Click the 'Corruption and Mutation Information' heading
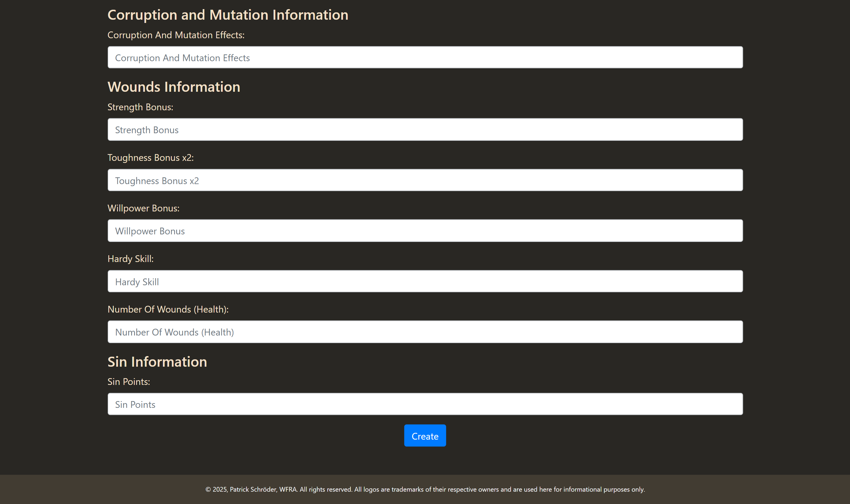 click(x=228, y=15)
